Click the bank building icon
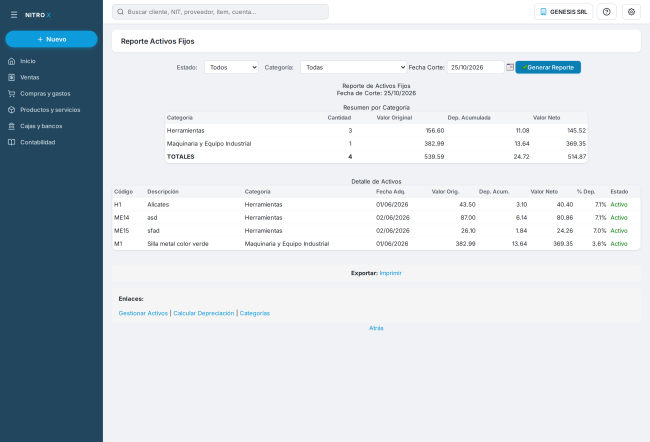Image resolution: width=650 pixels, height=442 pixels. point(12,126)
